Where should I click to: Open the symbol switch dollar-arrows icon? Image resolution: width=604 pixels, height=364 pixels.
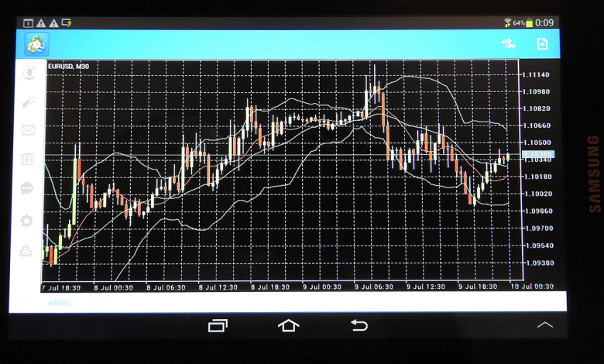click(x=508, y=44)
